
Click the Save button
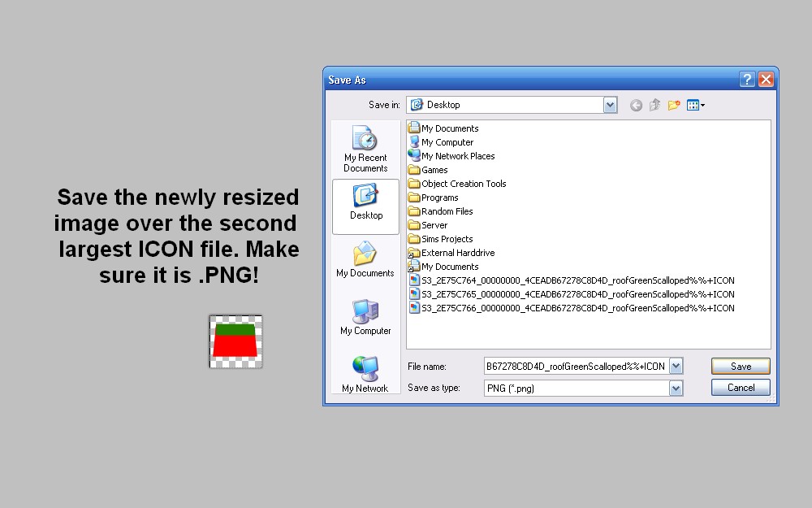(x=741, y=366)
